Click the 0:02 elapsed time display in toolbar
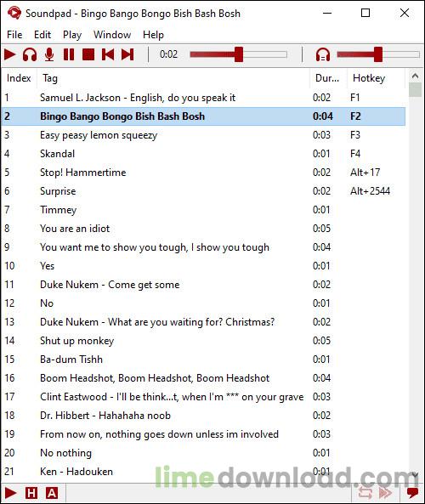 click(168, 54)
